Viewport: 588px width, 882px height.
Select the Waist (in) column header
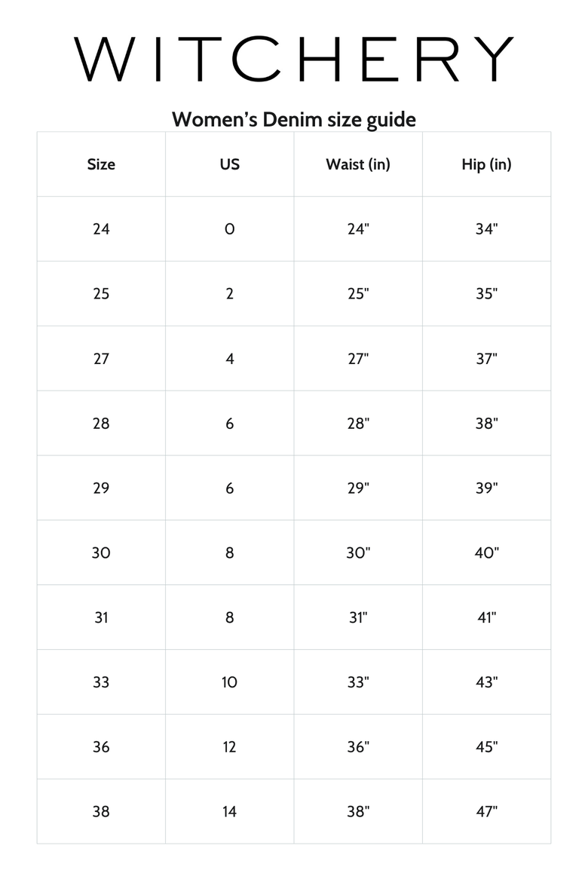pos(358,164)
